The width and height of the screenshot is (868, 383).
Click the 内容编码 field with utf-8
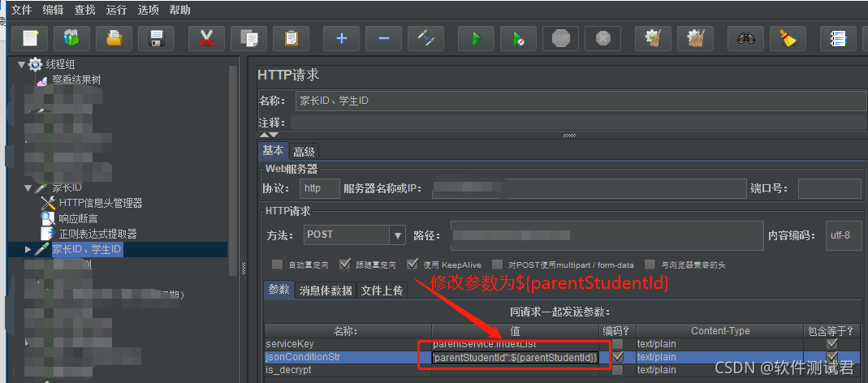[843, 235]
